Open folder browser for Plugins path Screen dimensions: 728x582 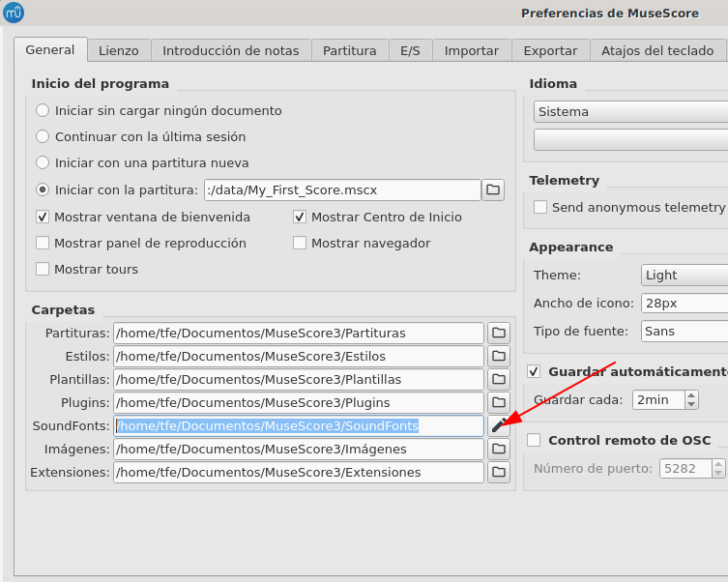coord(499,402)
